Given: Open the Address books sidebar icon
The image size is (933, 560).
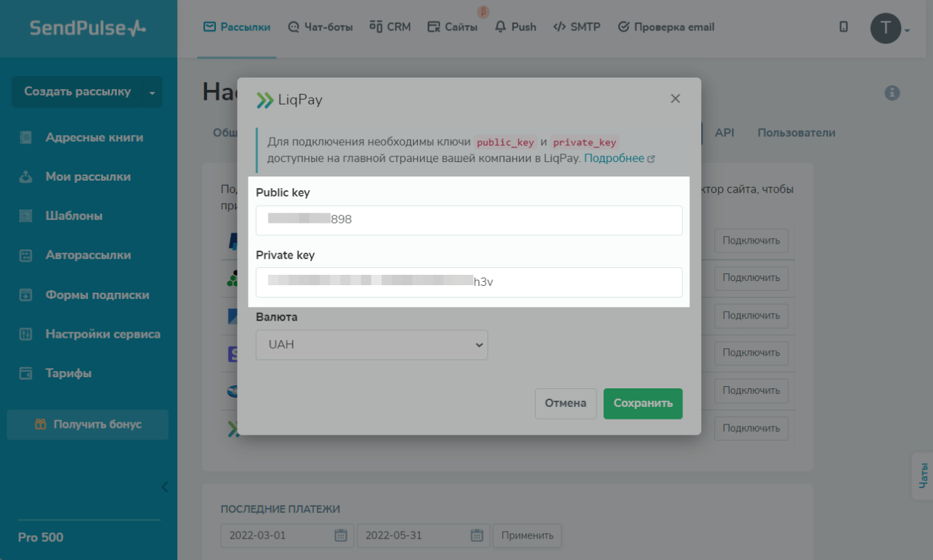Looking at the screenshot, I should tap(26, 138).
